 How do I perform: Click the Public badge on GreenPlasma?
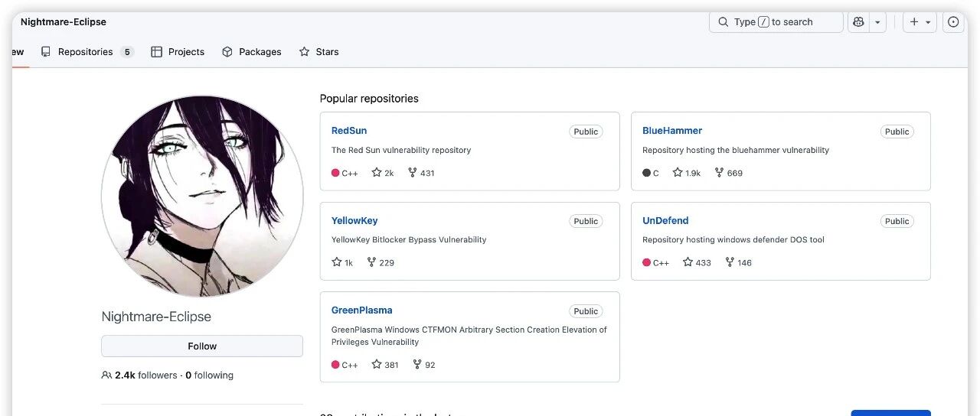click(x=586, y=311)
